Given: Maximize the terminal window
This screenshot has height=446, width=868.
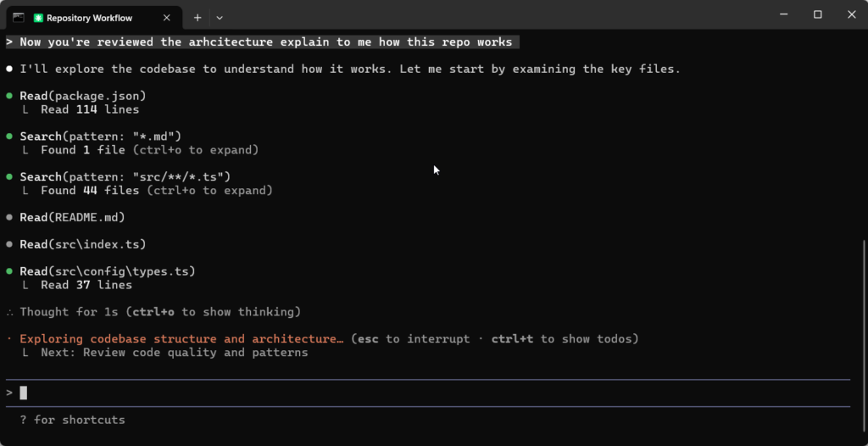Looking at the screenshot, I should pyautogui.click(x=818, y=14).
